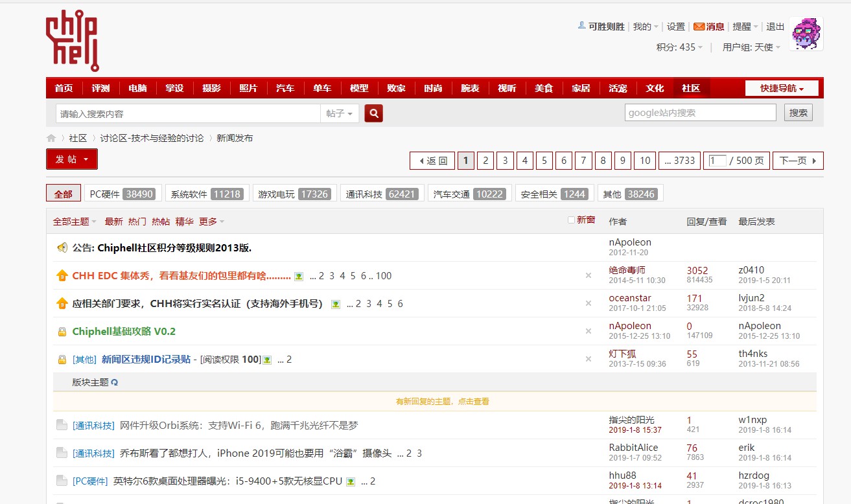Viewport: 851px width, 504px height.
Task: Open the 首页 nav item
Action: tap(64, 88)
